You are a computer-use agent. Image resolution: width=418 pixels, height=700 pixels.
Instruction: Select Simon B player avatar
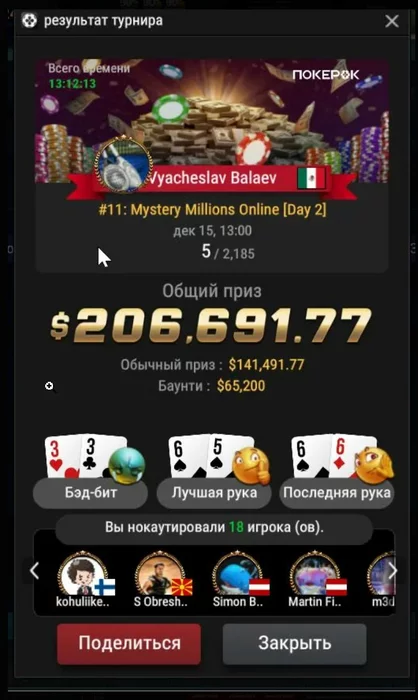(238, 575)
